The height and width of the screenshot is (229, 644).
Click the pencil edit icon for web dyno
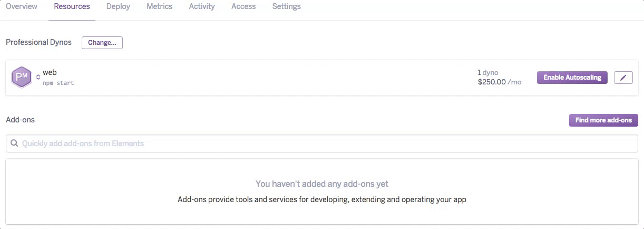click(x=623, y=78)
